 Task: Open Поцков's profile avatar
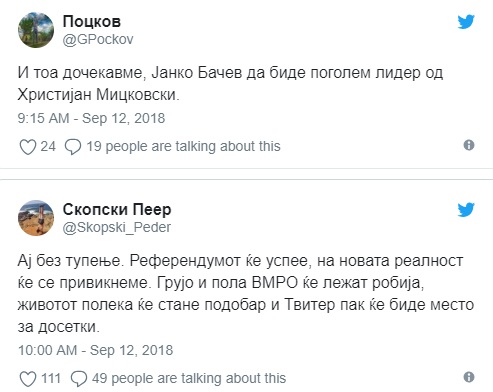click(36, 30)
